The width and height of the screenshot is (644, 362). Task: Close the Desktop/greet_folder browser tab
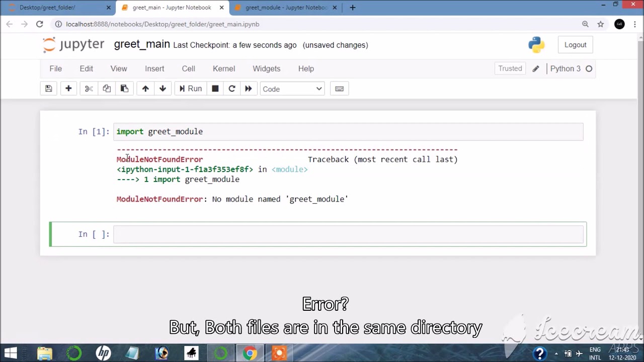coord(108,8)
